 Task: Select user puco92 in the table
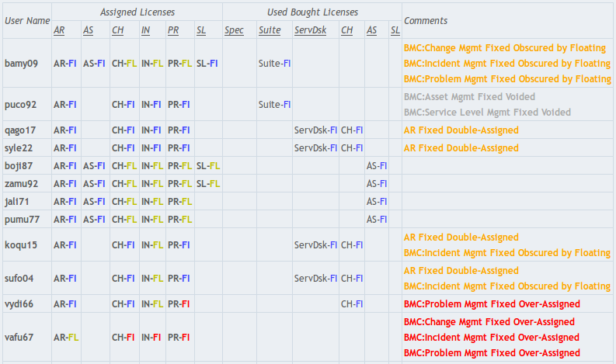[20, 104]
